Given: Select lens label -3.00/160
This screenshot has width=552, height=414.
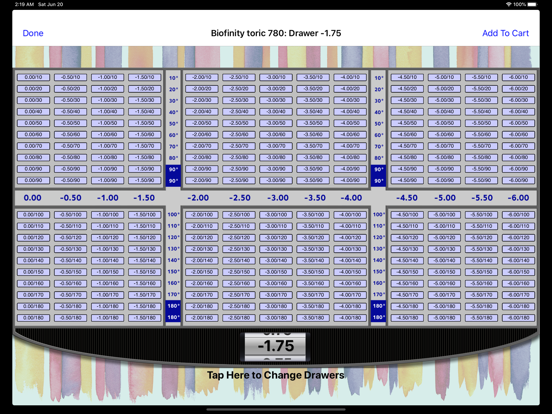Looking at the screenshot, I should click(276, 283).
